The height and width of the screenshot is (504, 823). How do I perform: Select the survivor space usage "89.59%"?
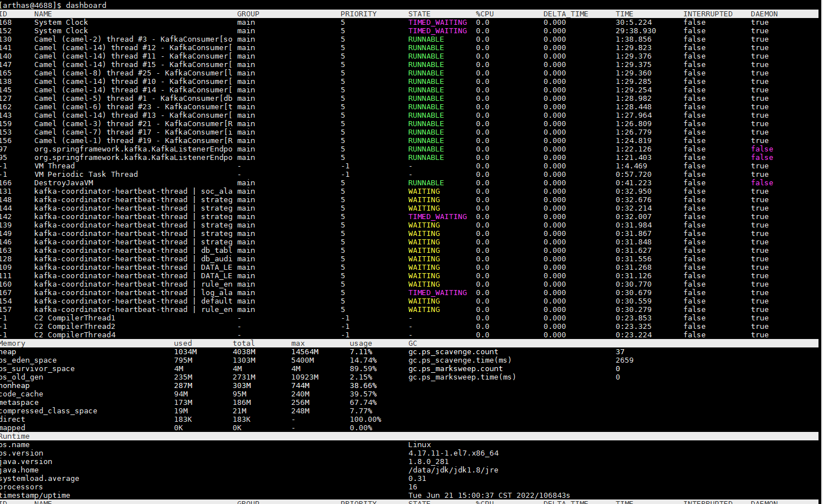[x=363, y=369]
